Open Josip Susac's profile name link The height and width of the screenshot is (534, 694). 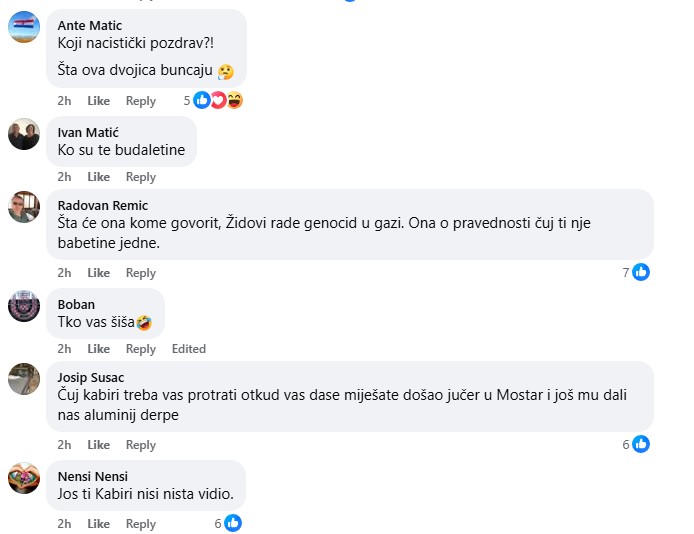[x=91, y=377]
